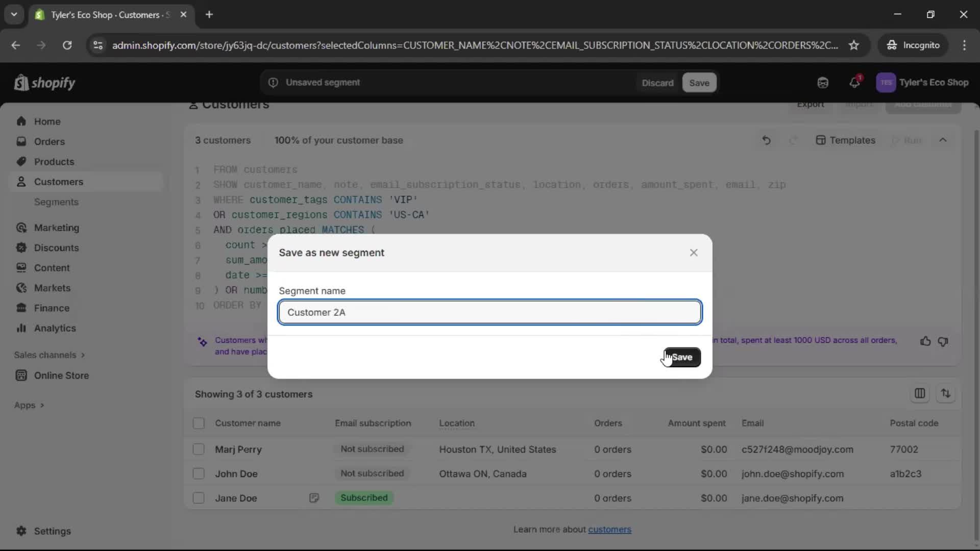This screenshot has height=551, width=980.
Task: Expand the Apps section in the sidebar
Action: click(x=29, y=405)
